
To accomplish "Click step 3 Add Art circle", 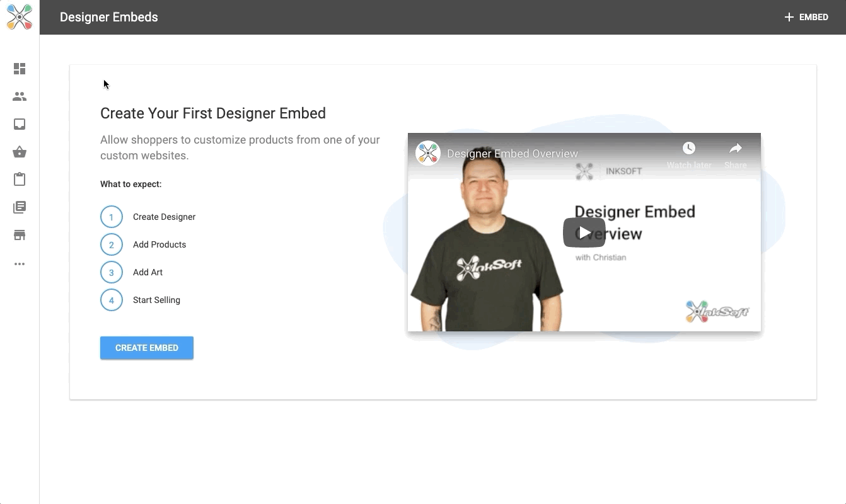I will click(x=112, y=272).
